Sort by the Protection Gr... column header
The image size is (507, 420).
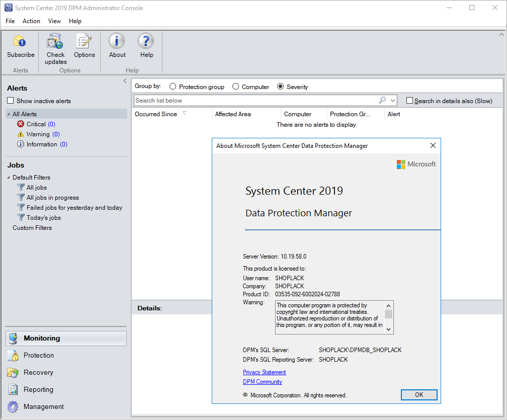(350, 114)
